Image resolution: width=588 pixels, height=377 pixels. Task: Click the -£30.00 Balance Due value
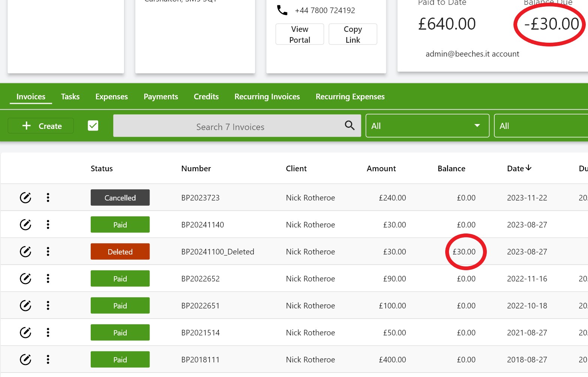552,24
